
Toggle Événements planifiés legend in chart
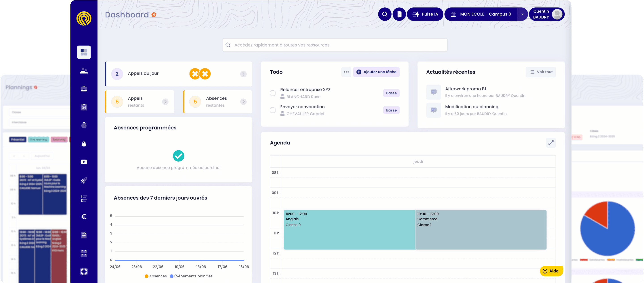pyautogui.click(x=191, y=276)
